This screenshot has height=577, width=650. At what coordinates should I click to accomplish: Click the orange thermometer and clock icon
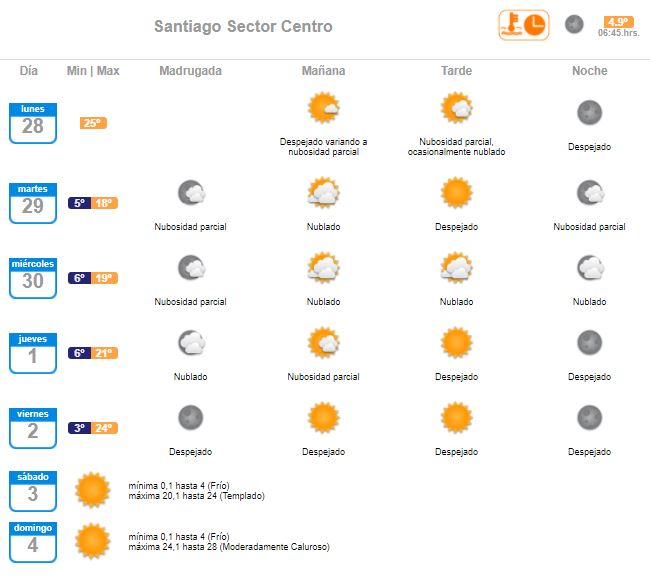click(x=524, y=25)
